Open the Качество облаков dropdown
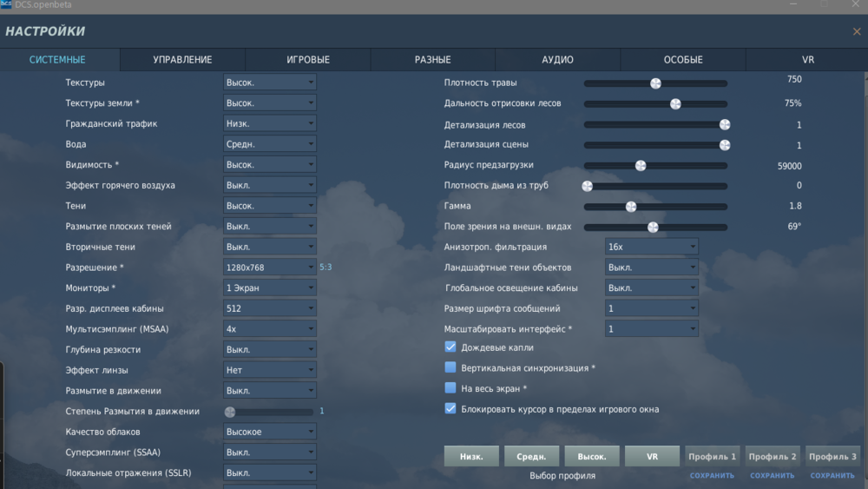The width and height of the screenshot is (868, 489). [270, 432]
